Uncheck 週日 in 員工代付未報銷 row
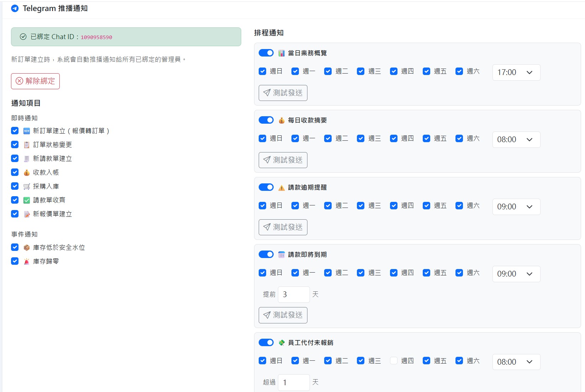585x392 pixels. point(263,360)
